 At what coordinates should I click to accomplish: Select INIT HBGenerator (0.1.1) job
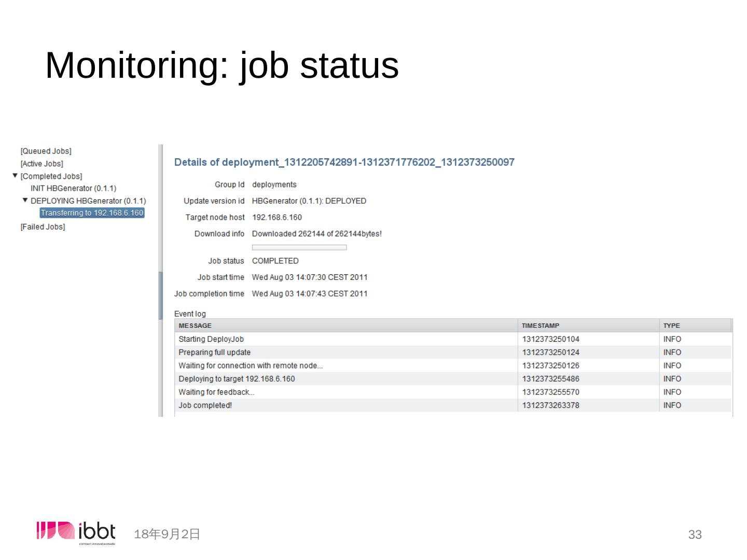click(73, 188)
